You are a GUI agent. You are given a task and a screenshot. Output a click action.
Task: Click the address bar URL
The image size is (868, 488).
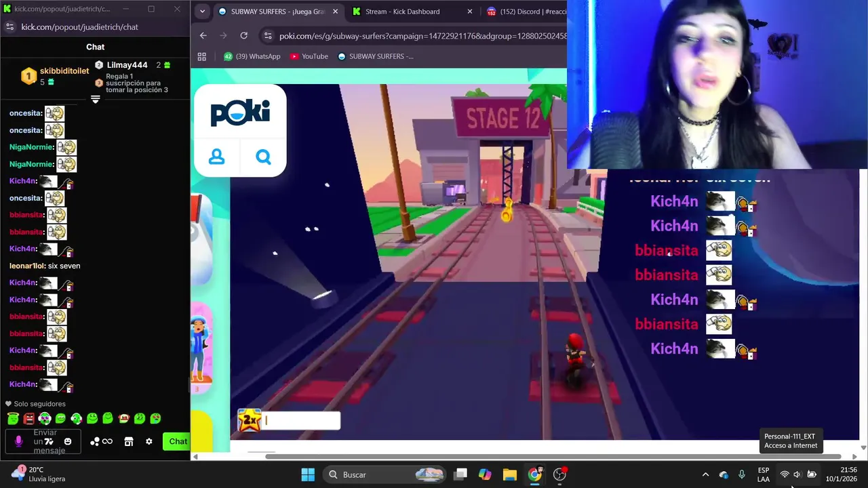pos(422,36)
